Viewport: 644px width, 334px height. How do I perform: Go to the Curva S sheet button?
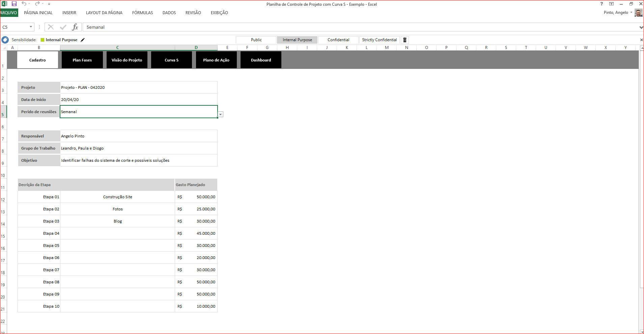(x=171, y=60)
